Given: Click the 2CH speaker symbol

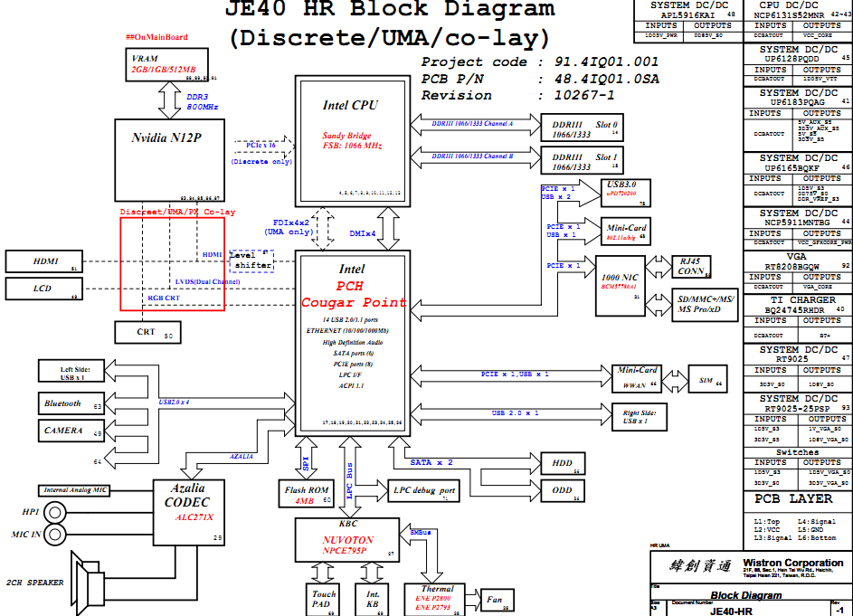Looking at the screenshot, I should point(88,583).
